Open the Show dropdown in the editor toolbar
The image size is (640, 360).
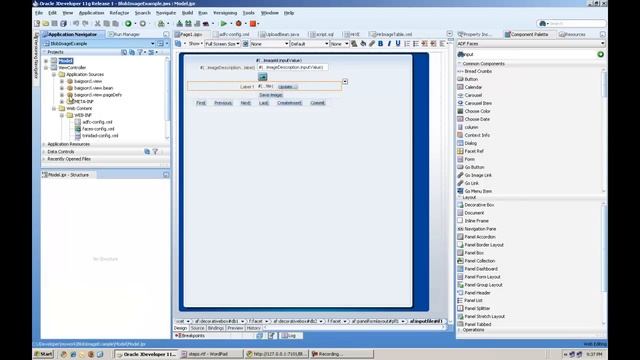pyautogui.click(x=196, y=44)
